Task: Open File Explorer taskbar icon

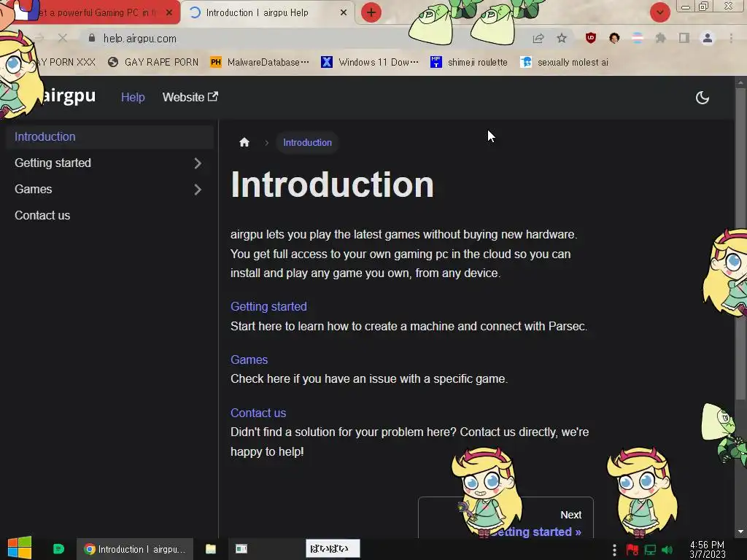Action: 211,549
